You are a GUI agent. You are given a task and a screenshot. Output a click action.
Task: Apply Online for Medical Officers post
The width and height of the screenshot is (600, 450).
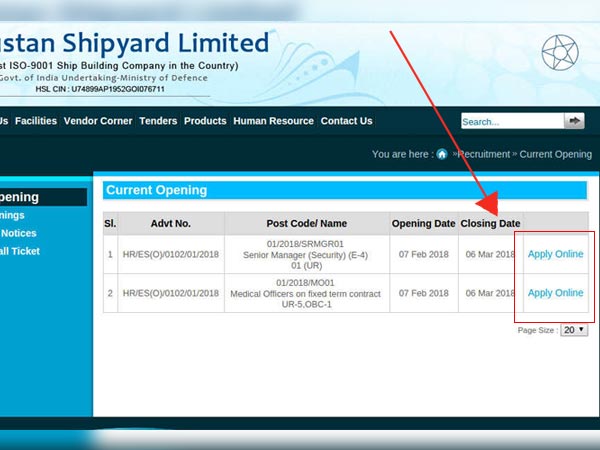(556, 293)
